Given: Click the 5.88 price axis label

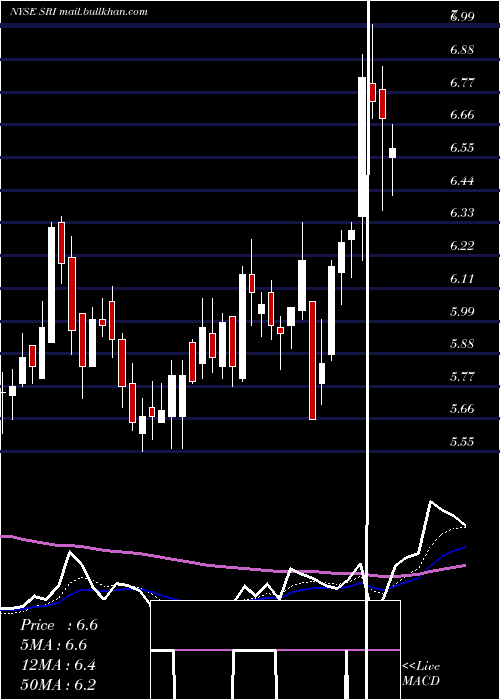Looking at the screenshot, I should 462,344.
